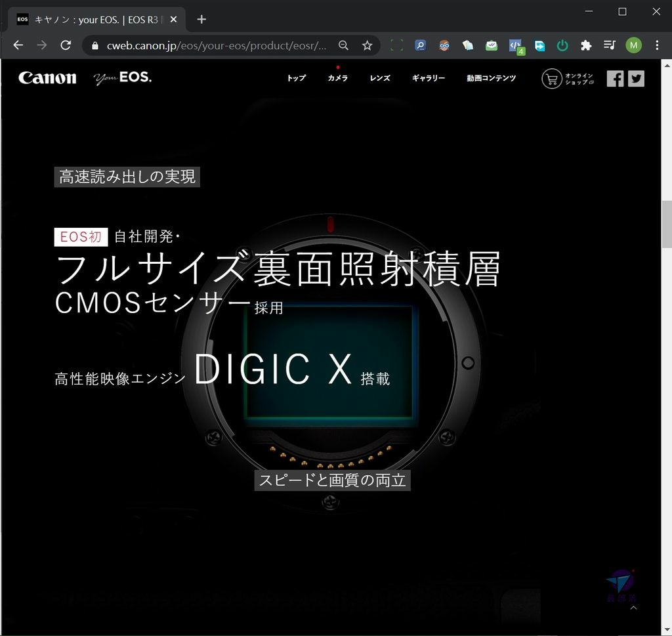
Task: Click the your EOS. logo
Action: (x=122, y=78)
